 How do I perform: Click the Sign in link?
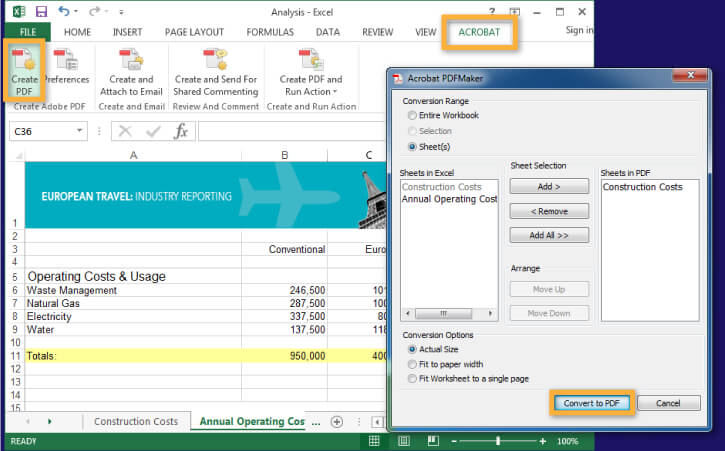click(x=579, y=31)
